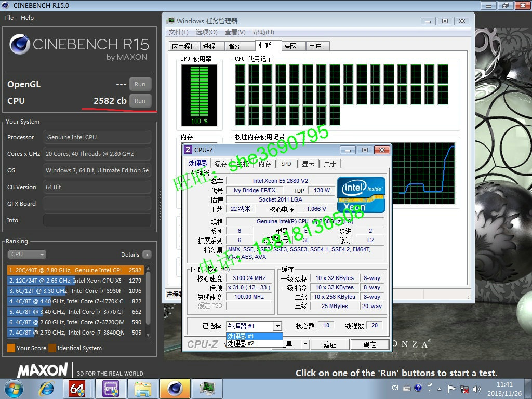Select CPU-Z 内存 tab
Image resolution: width=532 pixels, height=399 pixels.
pos(264,164)
